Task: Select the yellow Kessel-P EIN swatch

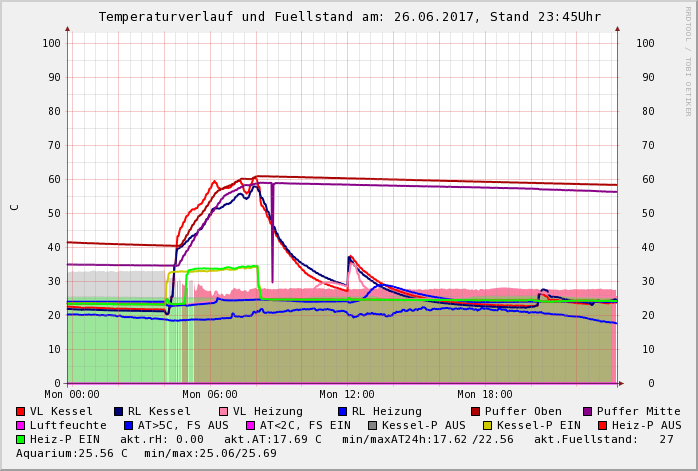Action: 487,425
